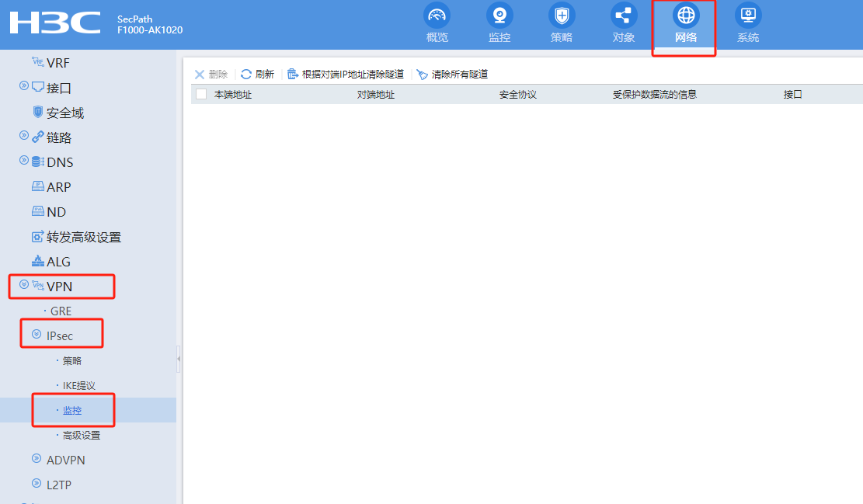
Task: Expand the 接口 tree node arrow
Action: click(23, 85)
